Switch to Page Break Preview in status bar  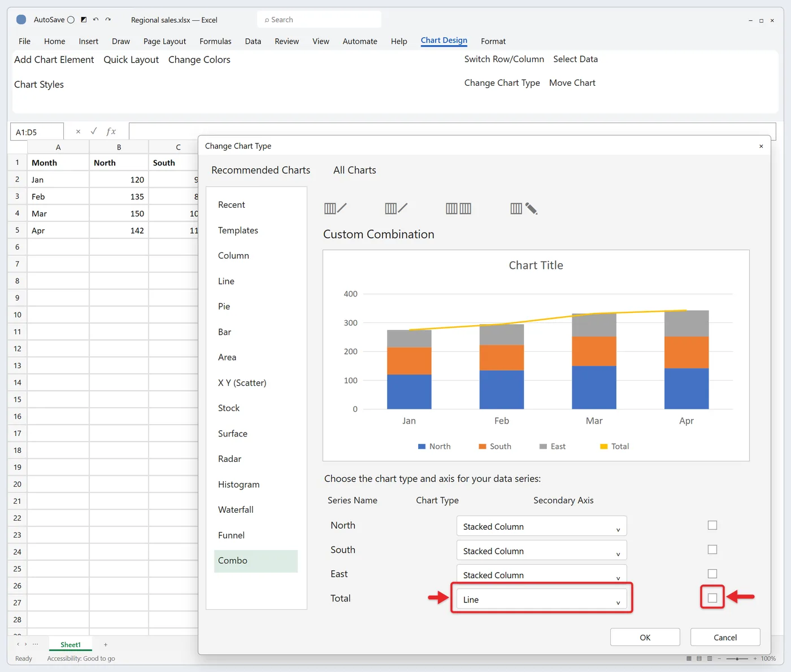[x=710, y=658]
